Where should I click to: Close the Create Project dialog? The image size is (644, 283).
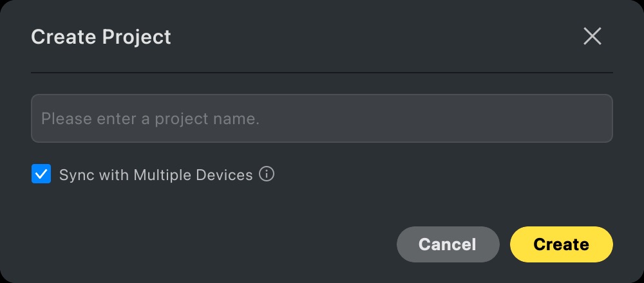pyautogui.click(x=592, y=36)
